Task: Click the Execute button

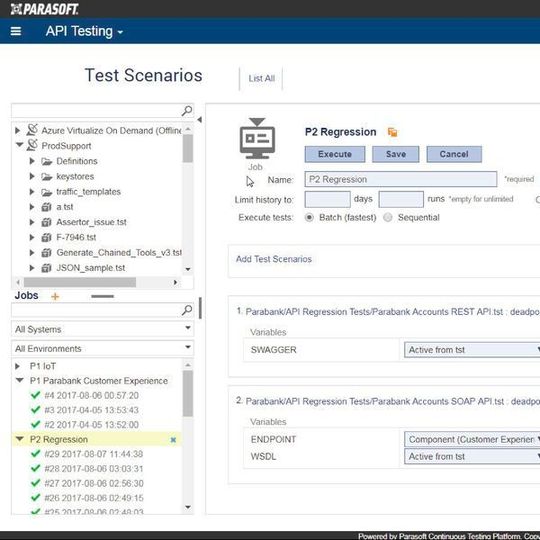Action: tap(335, 154)
